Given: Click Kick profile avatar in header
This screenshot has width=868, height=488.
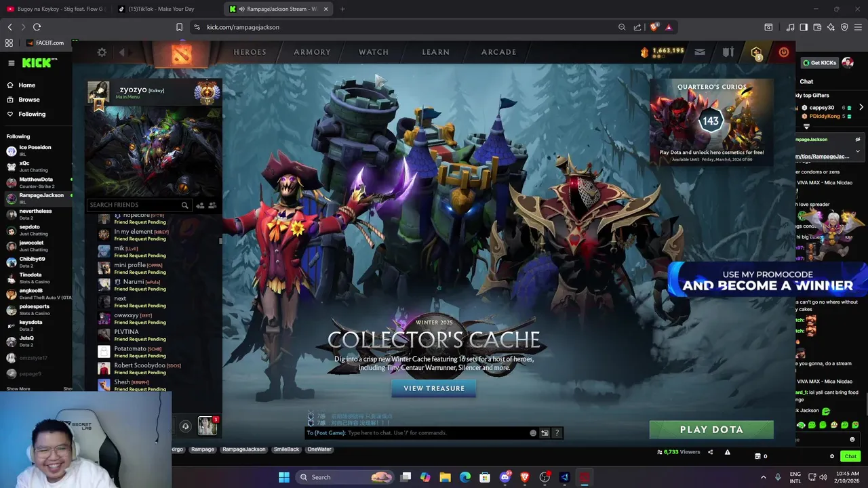Looking at the screenshot, I should coord(848,63).
